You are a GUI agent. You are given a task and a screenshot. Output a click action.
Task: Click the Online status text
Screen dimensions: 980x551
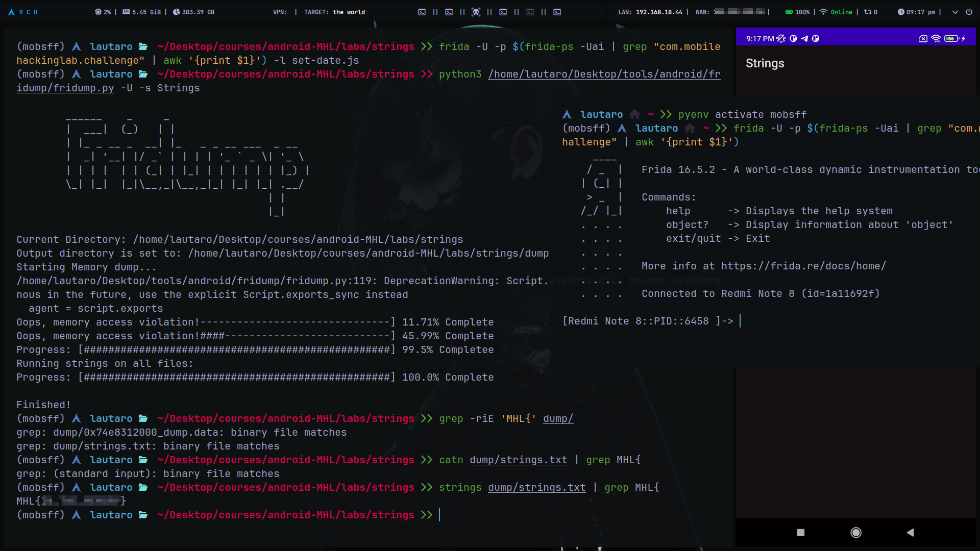(x=841, y=12)
